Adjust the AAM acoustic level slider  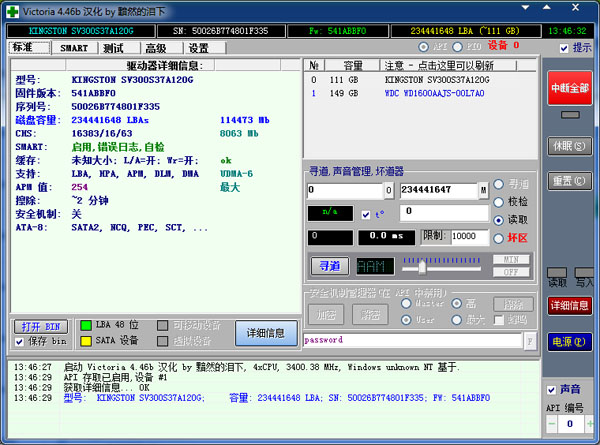coord(423,267)
